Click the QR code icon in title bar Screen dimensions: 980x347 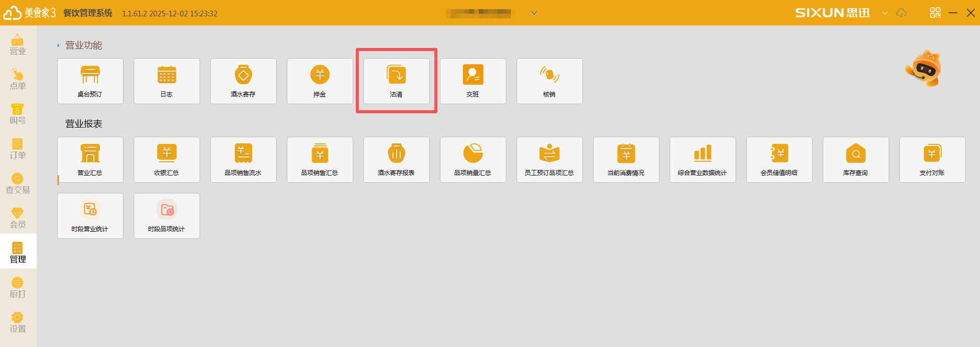click(x=935, y=13)
